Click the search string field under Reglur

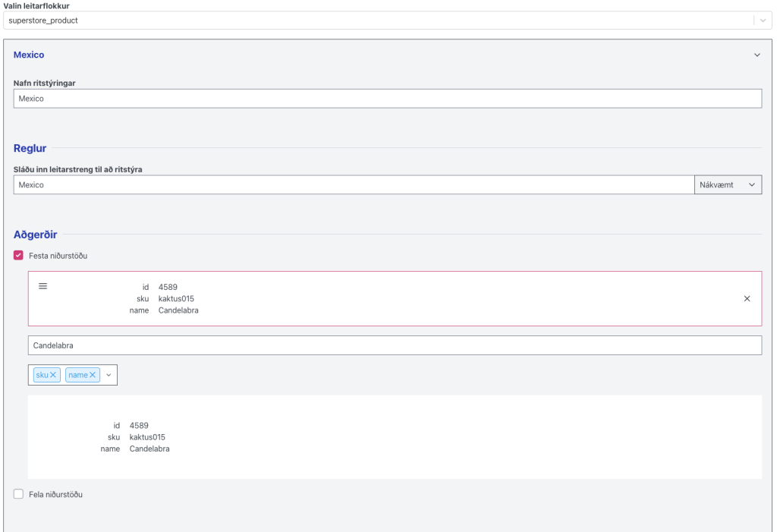point(354,185)
